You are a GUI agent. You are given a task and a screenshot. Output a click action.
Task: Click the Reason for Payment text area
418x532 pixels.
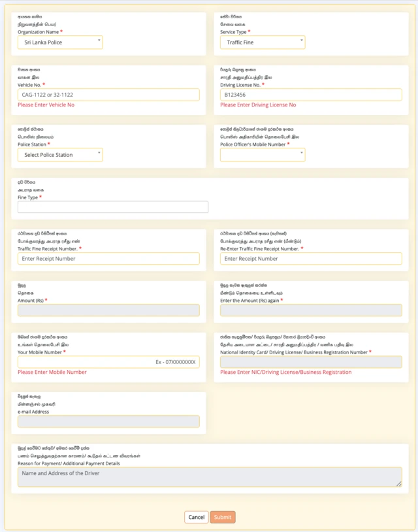209,477
